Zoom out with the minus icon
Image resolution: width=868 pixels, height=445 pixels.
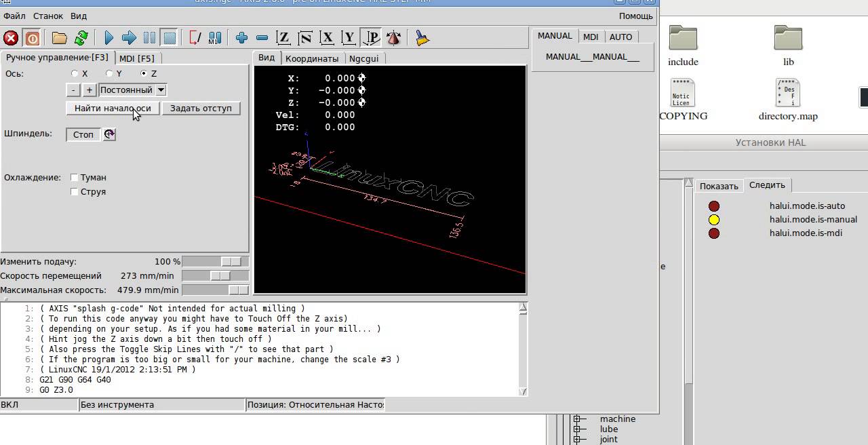[x=262, y=38]
